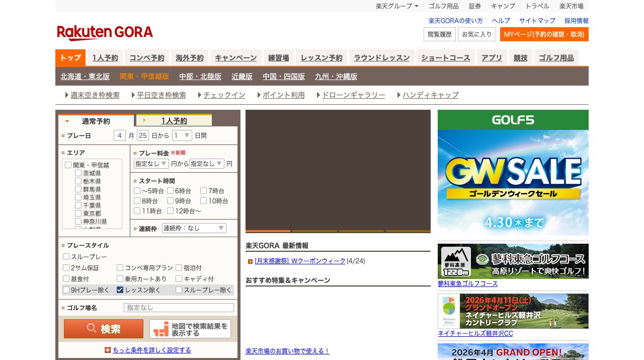Click the ゴルフ場名 input field
644x360 pixels.
[179, 308]
